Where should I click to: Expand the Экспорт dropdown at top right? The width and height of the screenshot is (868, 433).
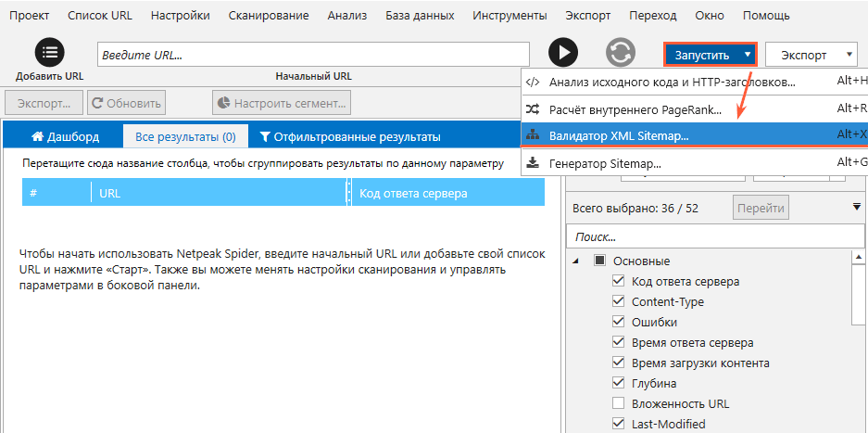click(x=811, y=55)
